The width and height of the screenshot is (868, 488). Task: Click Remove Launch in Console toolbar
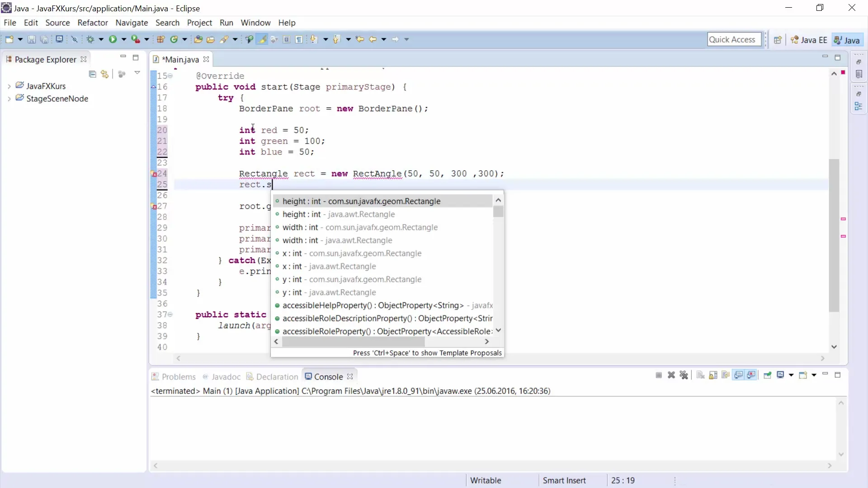[x=671, y=375]
